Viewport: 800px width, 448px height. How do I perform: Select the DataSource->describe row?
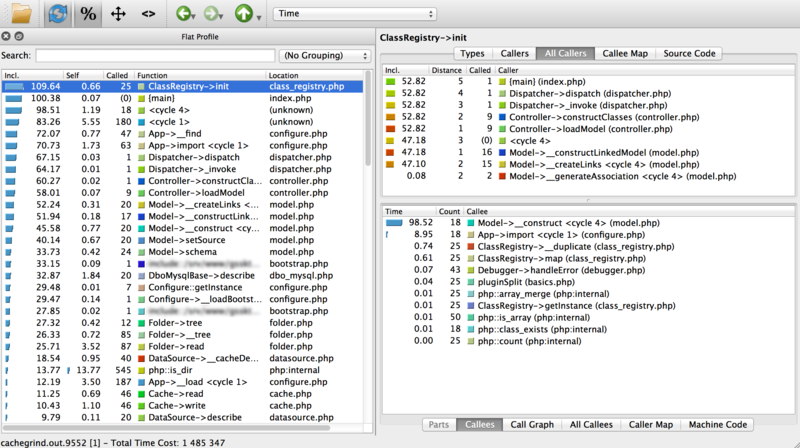pos(183,417)
